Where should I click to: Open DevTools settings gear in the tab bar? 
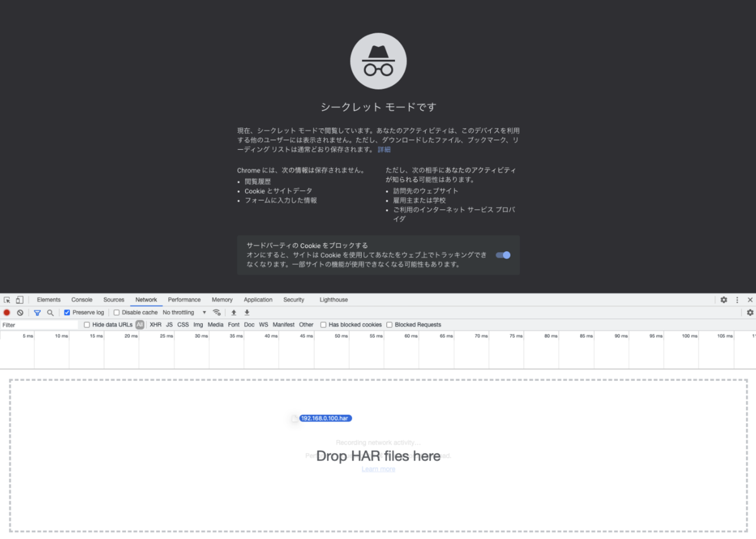tap(724, 300)
